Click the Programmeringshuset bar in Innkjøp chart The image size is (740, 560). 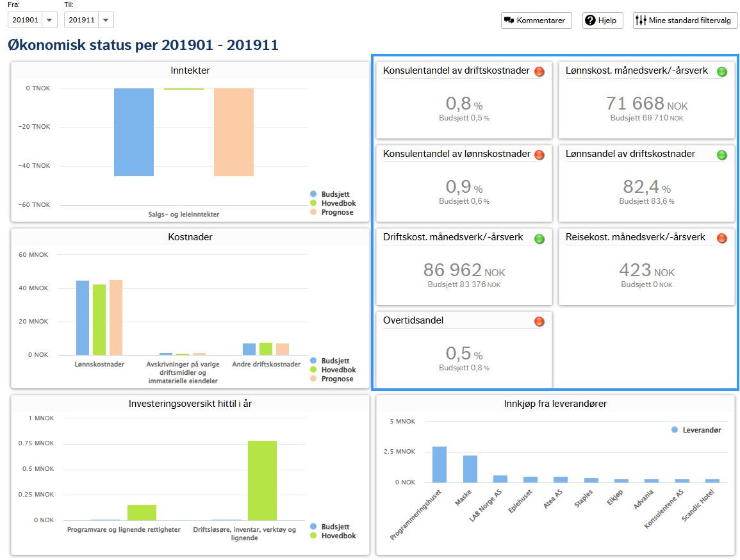click(x=440, y=465)
